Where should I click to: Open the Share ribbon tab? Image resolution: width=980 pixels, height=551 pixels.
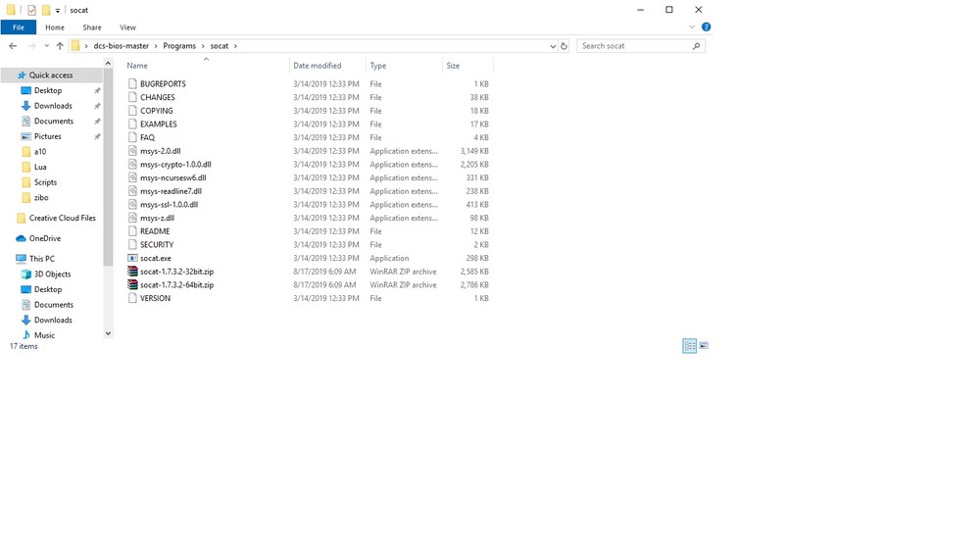(x=92, y=27)
